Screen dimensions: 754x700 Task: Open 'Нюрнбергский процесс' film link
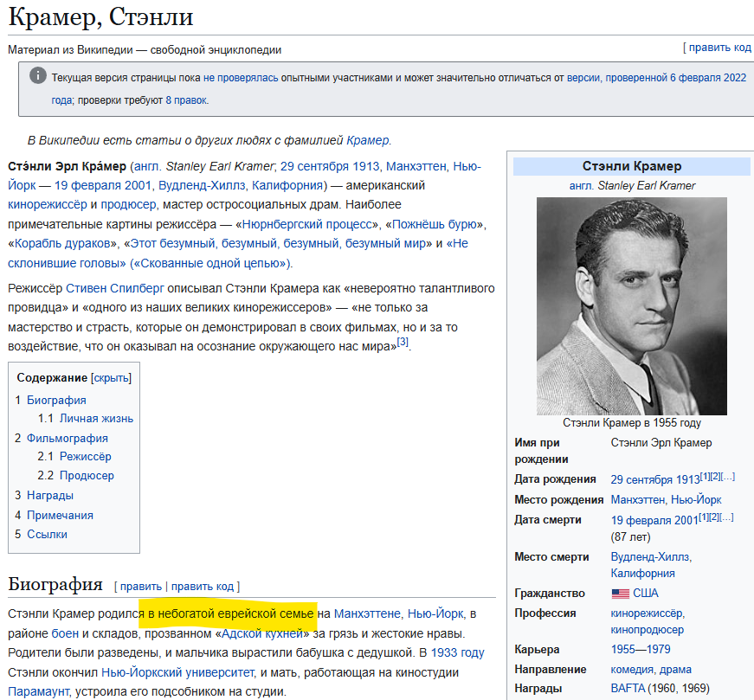pyautogui.click(x=306, y=224)
